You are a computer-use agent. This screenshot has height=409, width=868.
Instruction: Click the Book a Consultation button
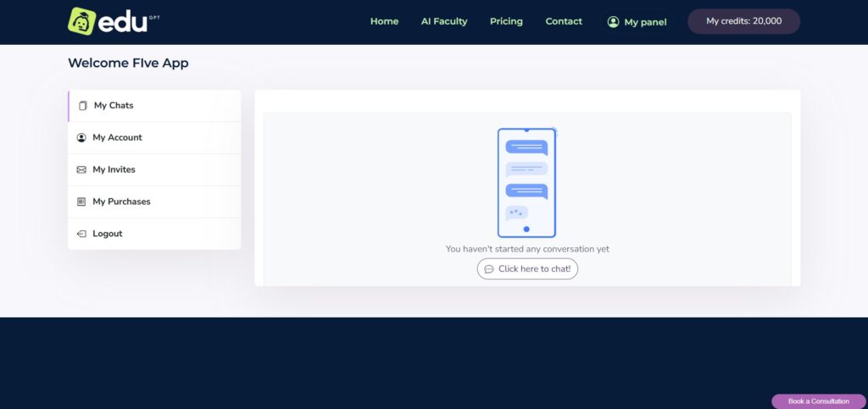(x=818, y=401)
